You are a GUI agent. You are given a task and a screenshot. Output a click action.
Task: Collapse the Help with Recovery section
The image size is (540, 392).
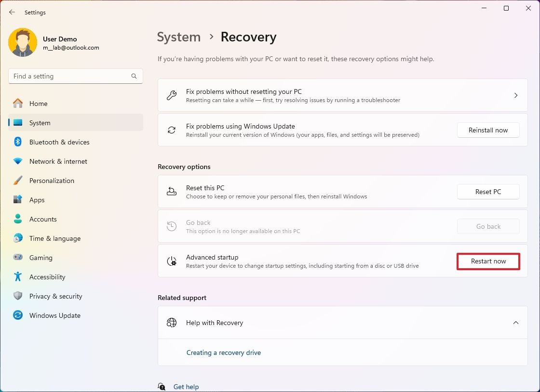tap(515, 323)
